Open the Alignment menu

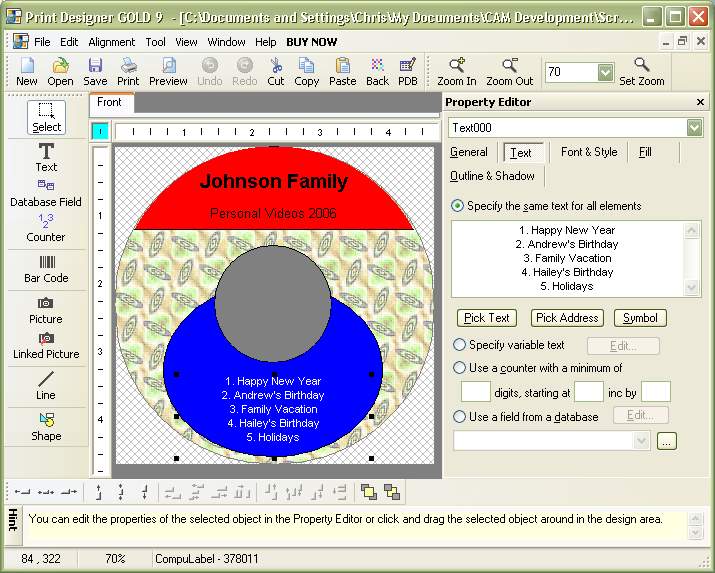(x=112, y=42)
